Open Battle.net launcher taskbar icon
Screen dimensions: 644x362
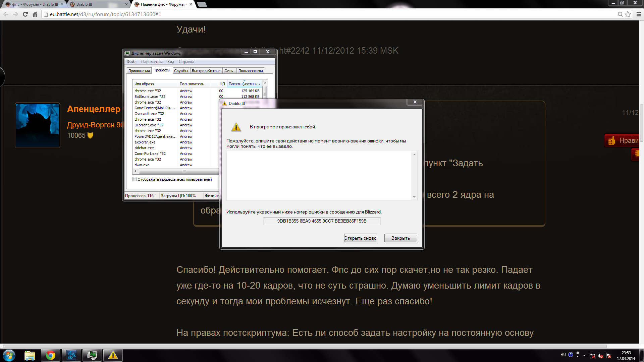[x=71, y=355]
